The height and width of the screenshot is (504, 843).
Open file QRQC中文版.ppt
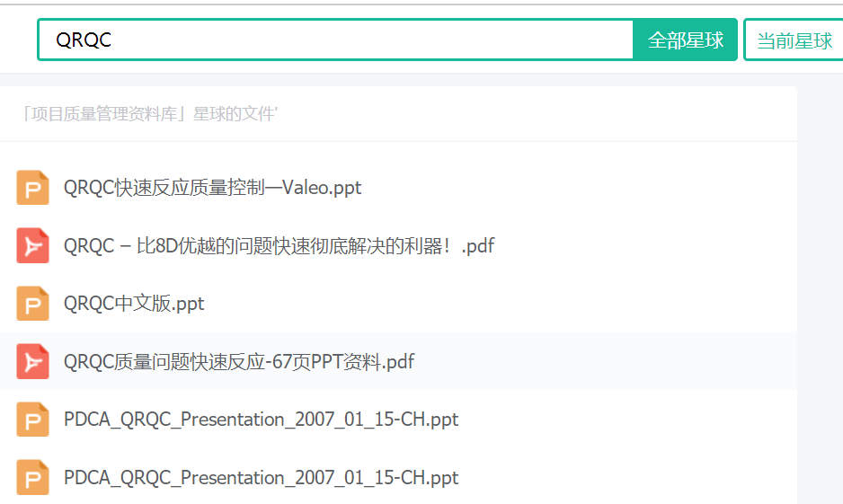point(134,304)
